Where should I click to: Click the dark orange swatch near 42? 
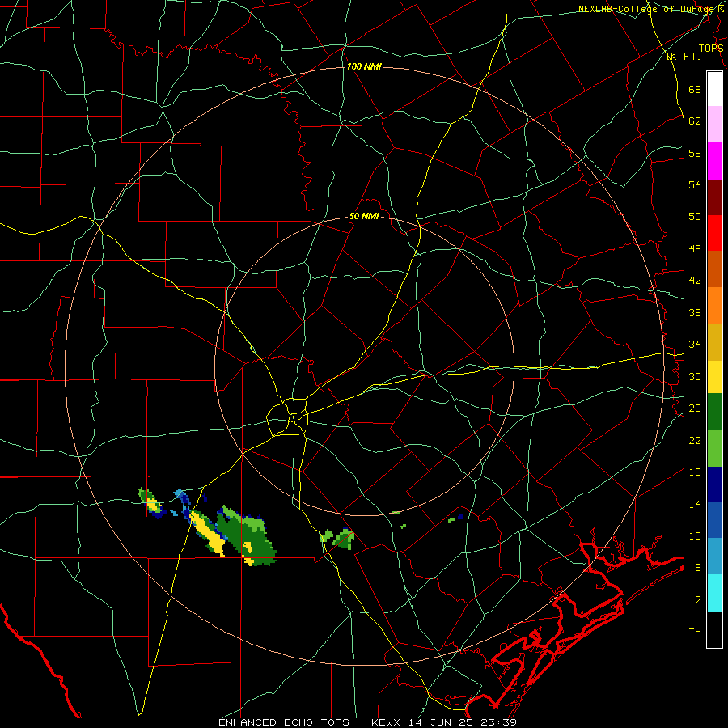(714, 269)
